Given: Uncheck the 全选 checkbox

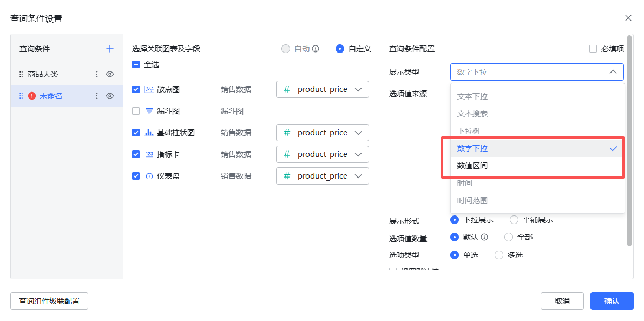Looking at the screenshot, I should click(x=135, y=63).
